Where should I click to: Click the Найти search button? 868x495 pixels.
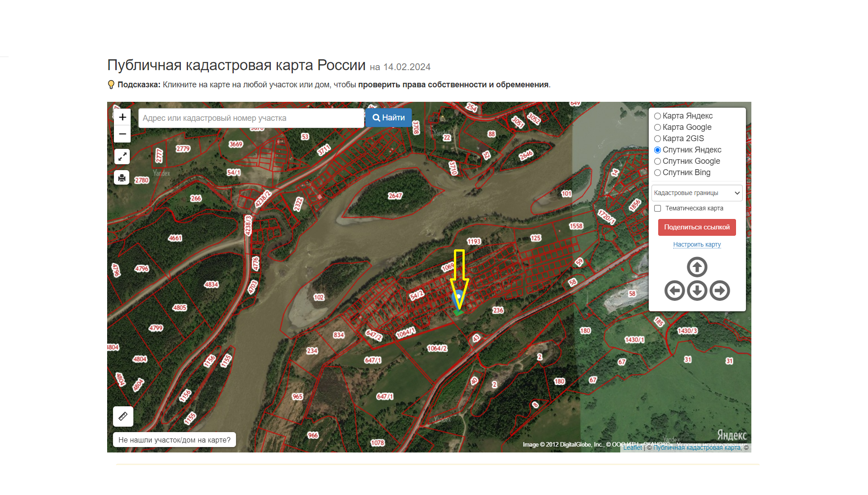coord(388,118)
